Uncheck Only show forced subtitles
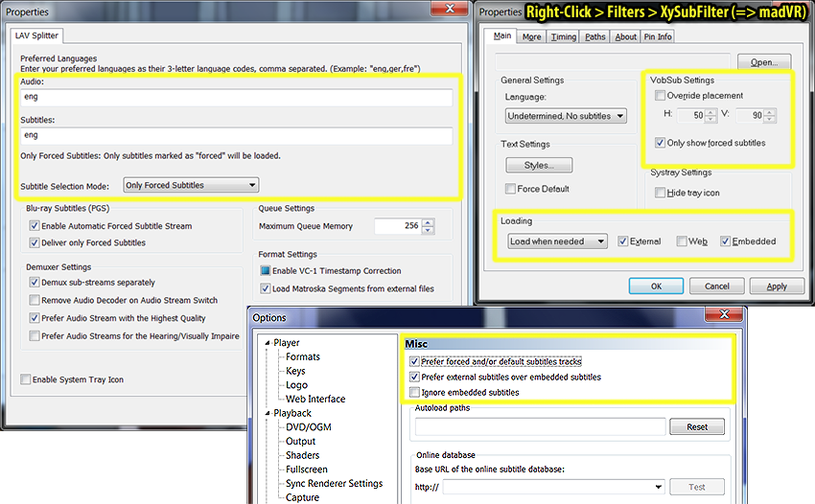The width and height of the screenshot is (815, 504). (x=660, y=143)
